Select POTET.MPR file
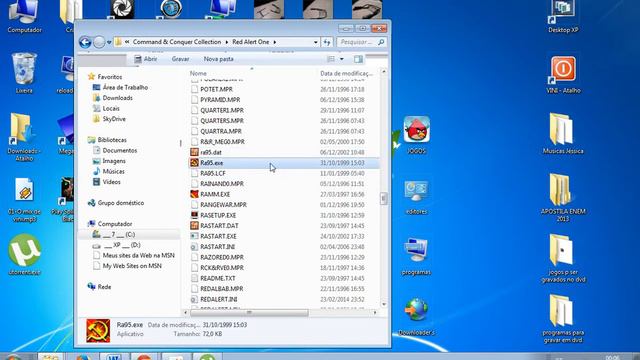The width and height of the screenshot is (640, 360). [x=216, y=89]
